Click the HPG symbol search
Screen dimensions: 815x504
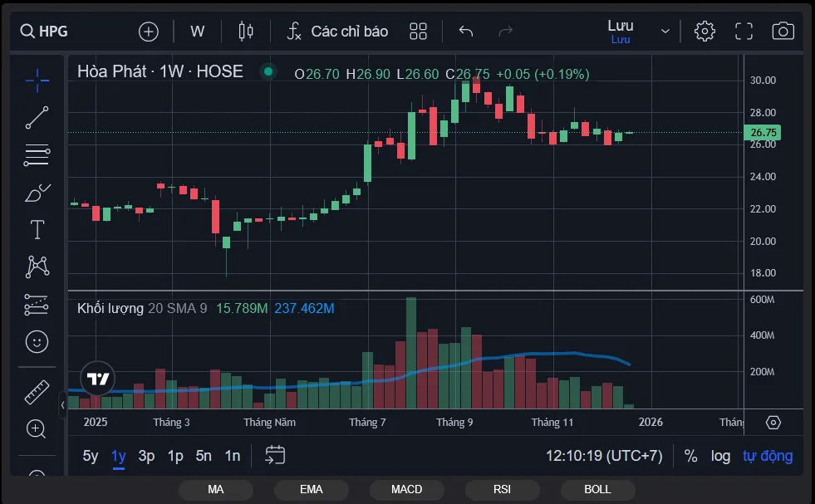tap(44, 32)
